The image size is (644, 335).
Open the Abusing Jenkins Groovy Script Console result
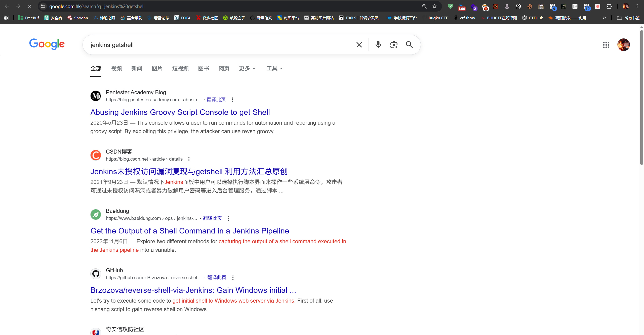click(180, 112)
